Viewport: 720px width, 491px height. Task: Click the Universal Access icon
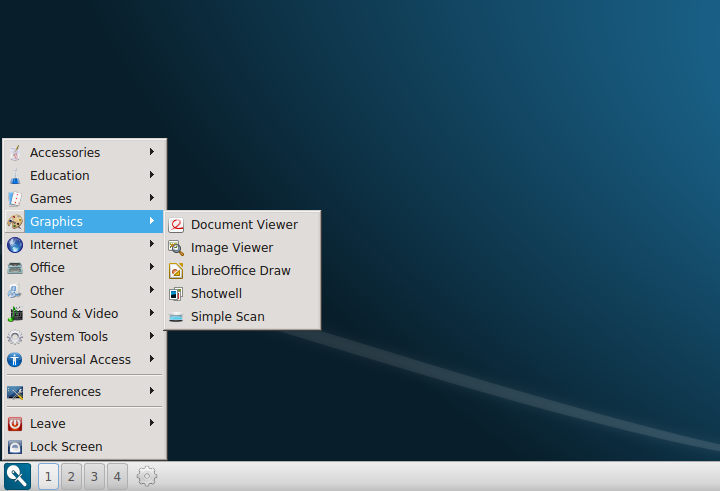click(15, 360)
